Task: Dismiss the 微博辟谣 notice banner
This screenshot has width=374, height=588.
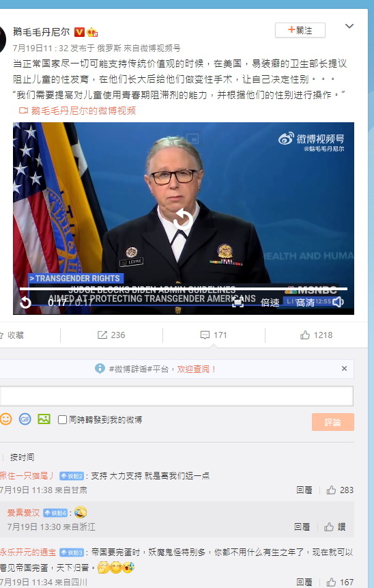Action: coord(344,369)
